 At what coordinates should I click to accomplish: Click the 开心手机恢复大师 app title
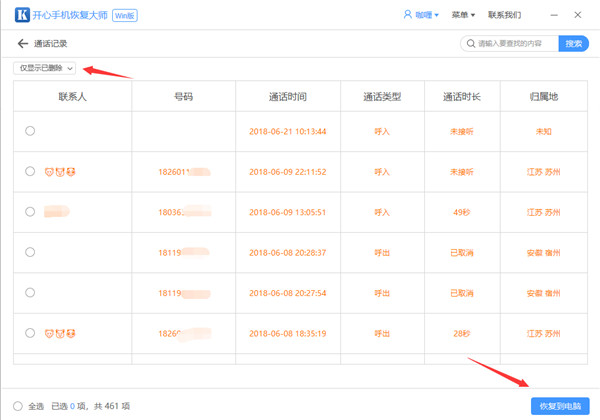[x=70, y=15]
